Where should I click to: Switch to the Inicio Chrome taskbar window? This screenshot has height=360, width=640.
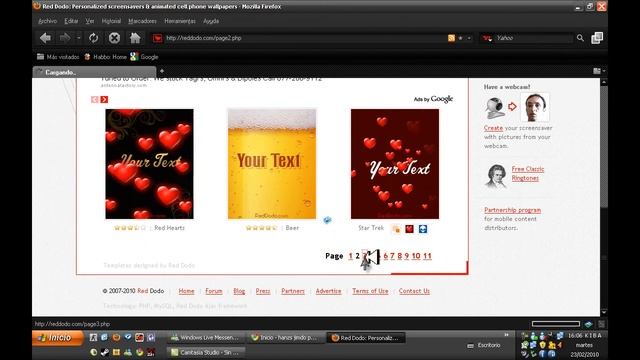coord(286,338)
